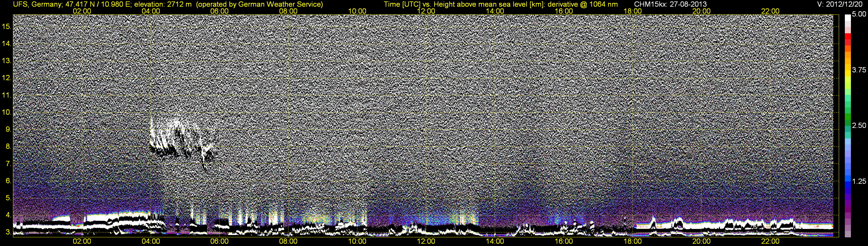Click the '11.' height axis label
The height and width of the screenshot is (246, 868).
(x=7, y=95)
